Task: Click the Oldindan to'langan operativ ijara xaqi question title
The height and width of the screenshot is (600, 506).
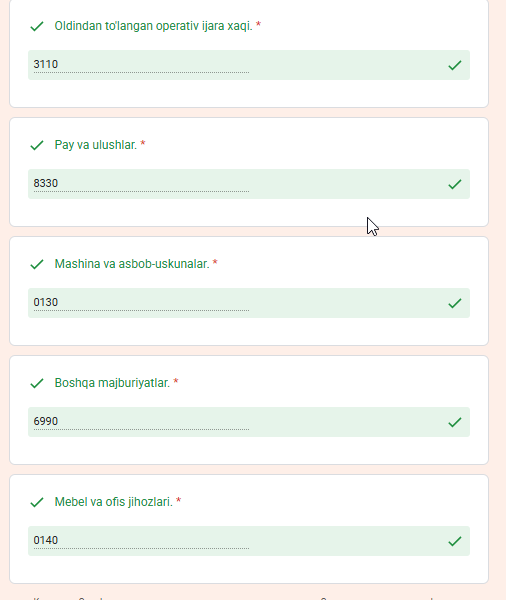Action: pyautogui.click(x=153, y=26)
